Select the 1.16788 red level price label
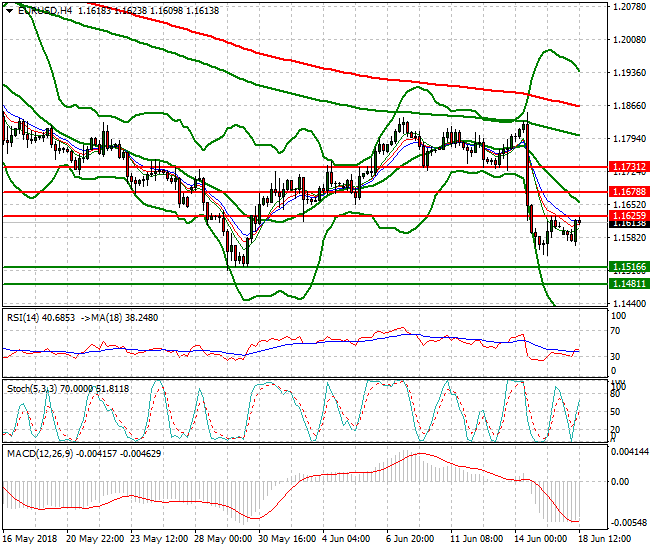Image resolution: width=650 pixels, height=550 pixels. click(629, 191)
